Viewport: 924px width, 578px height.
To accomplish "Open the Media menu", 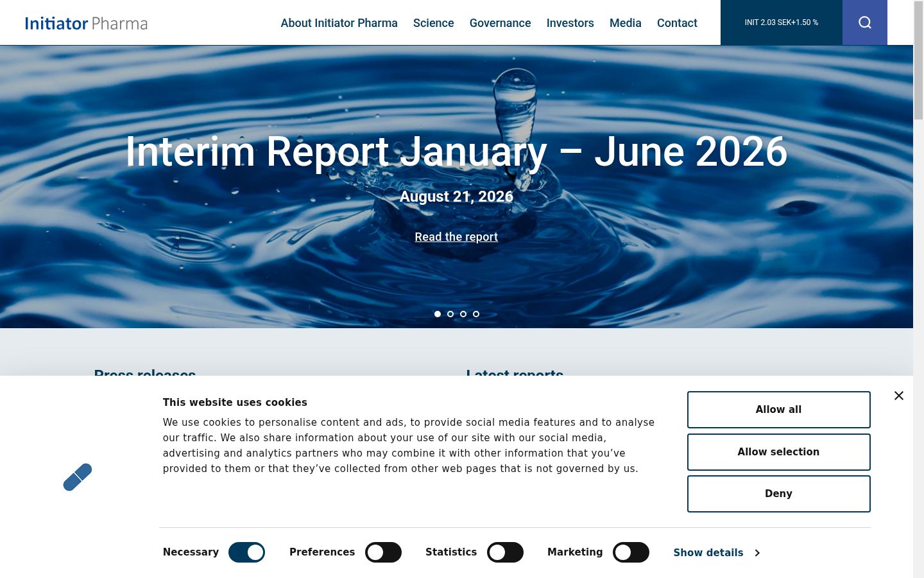I will pos(625,23).
